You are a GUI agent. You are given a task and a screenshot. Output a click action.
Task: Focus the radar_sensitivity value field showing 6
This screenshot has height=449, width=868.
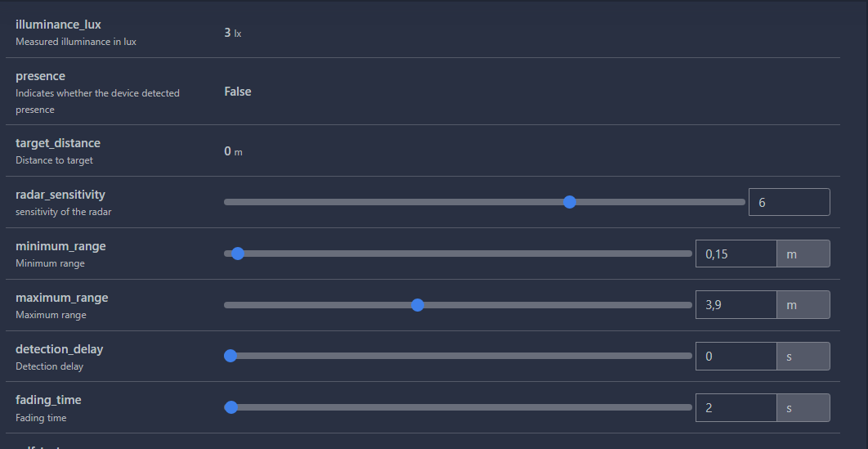789,202
